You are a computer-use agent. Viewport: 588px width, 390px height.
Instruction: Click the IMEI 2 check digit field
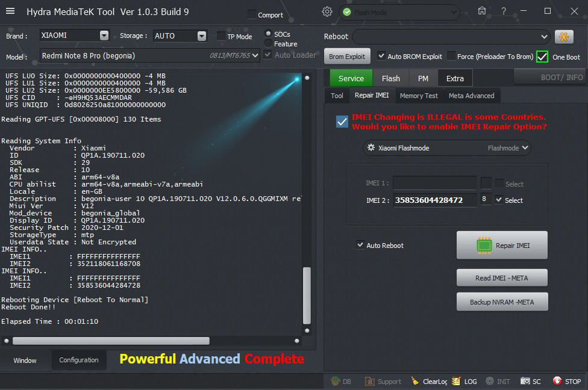486,199
